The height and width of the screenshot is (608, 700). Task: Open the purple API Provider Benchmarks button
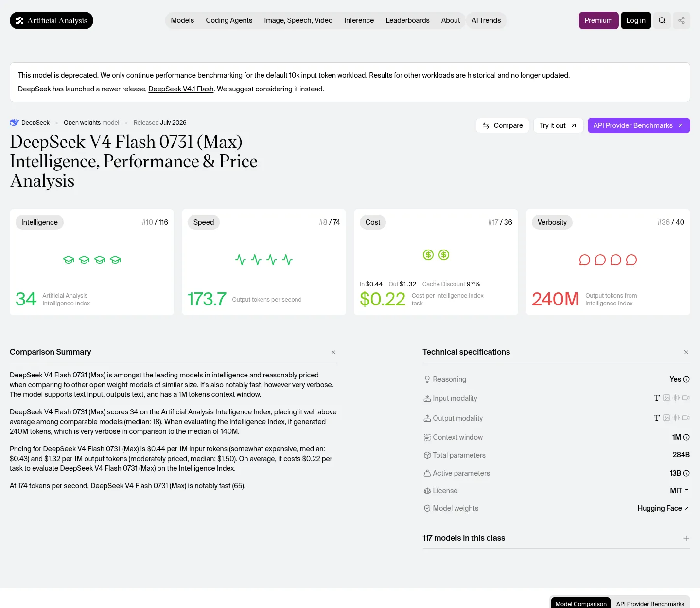coord(639,125)
